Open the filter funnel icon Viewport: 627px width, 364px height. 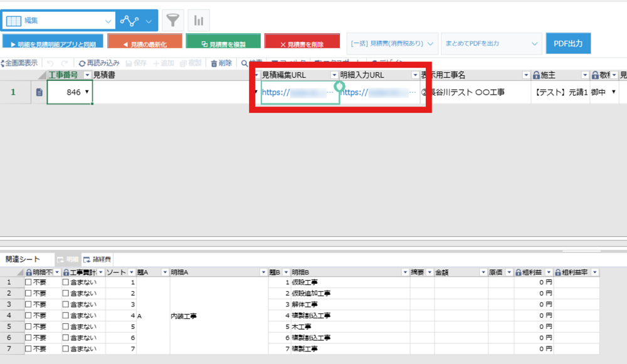click(x=173, y=20)
